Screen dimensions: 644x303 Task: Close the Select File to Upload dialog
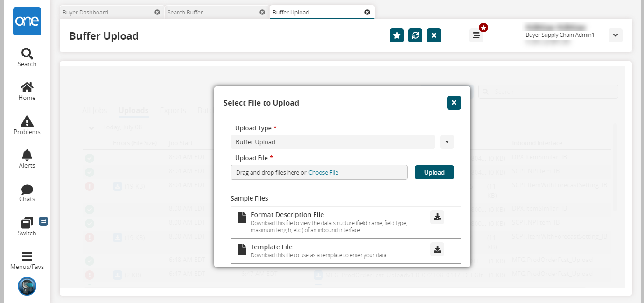tap(454, 103)
